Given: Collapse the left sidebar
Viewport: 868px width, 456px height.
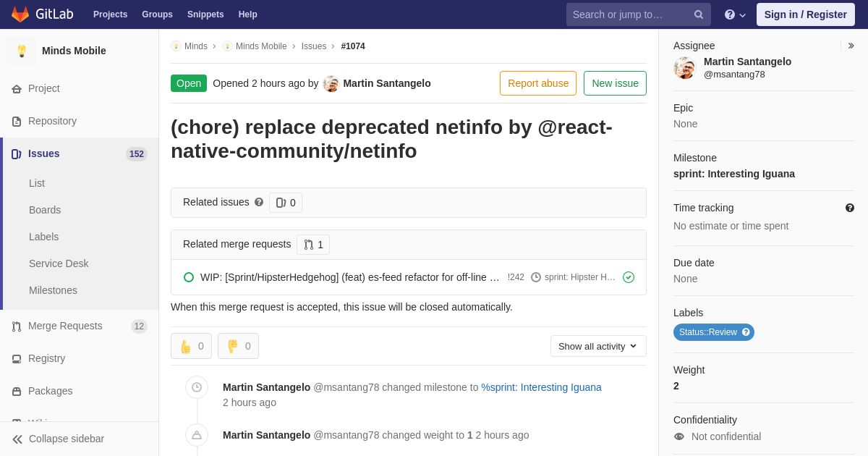Looking at the screenshot, I should (x=80, y=439).
